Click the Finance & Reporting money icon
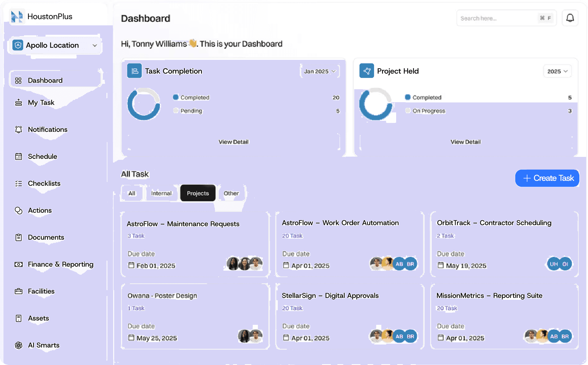Viewport: 588px width, 365px height. click(18, 264)
